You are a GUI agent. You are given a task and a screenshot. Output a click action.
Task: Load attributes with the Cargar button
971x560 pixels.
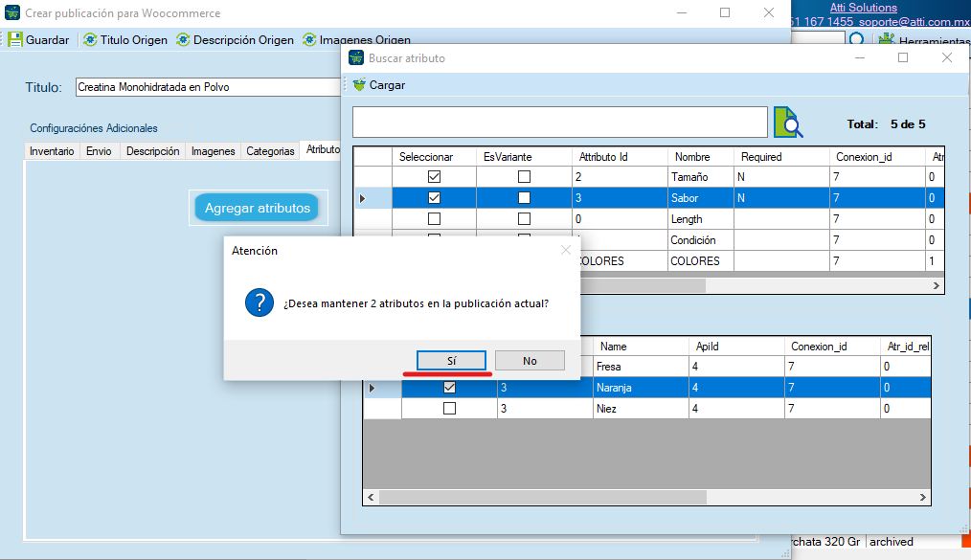pos(379,85)
